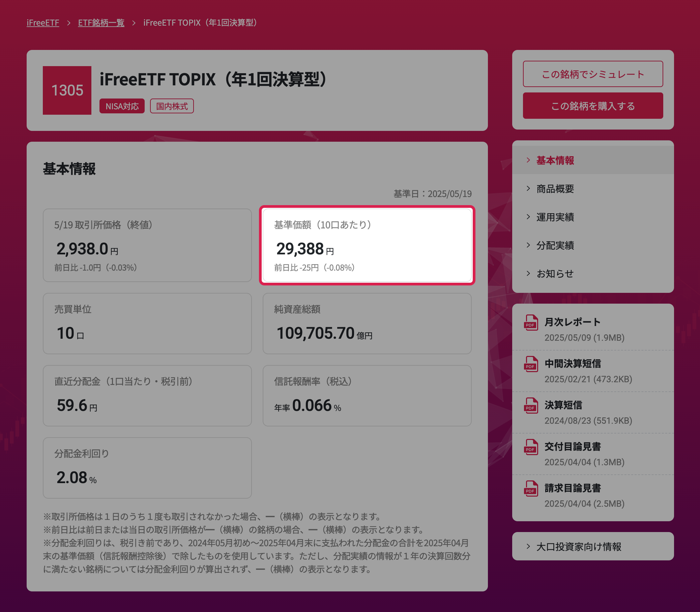Click the 分配金利回り card

point(147,468)
